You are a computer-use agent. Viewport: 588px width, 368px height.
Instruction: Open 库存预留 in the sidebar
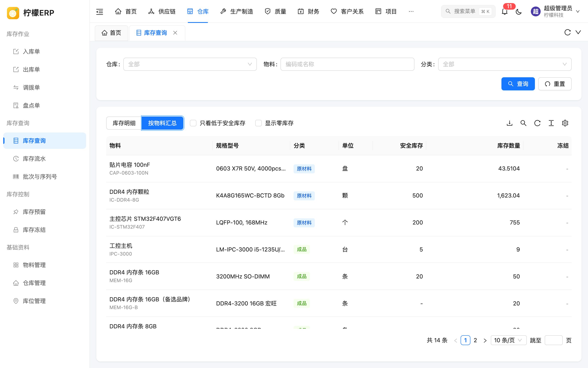(45, 212)
